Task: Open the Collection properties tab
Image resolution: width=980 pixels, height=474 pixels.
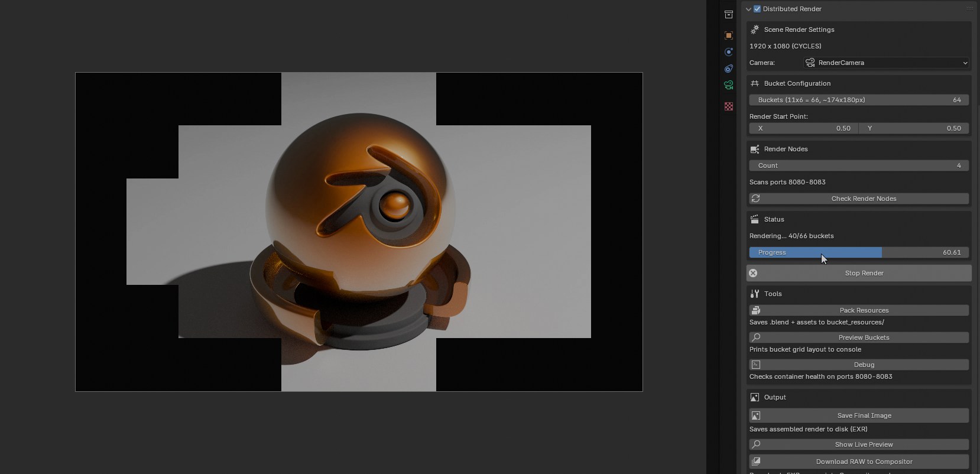Action: [x=729, y=14]
